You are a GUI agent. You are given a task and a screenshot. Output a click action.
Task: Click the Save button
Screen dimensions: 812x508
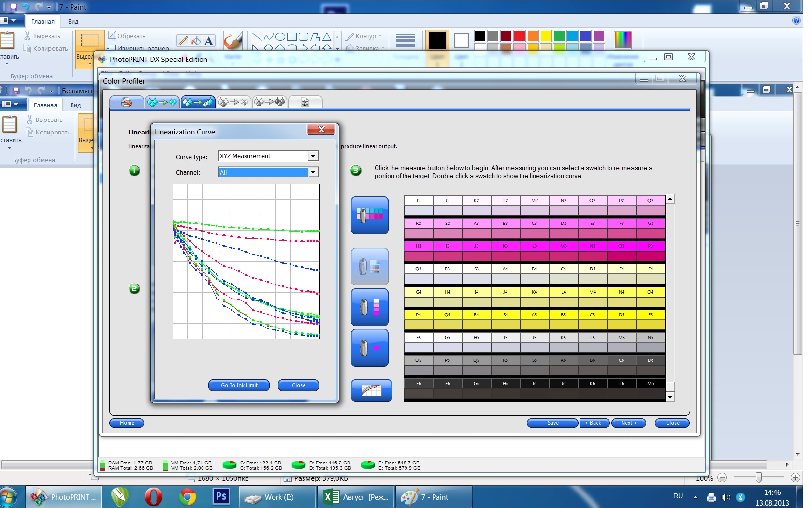(x=552, y=423)
